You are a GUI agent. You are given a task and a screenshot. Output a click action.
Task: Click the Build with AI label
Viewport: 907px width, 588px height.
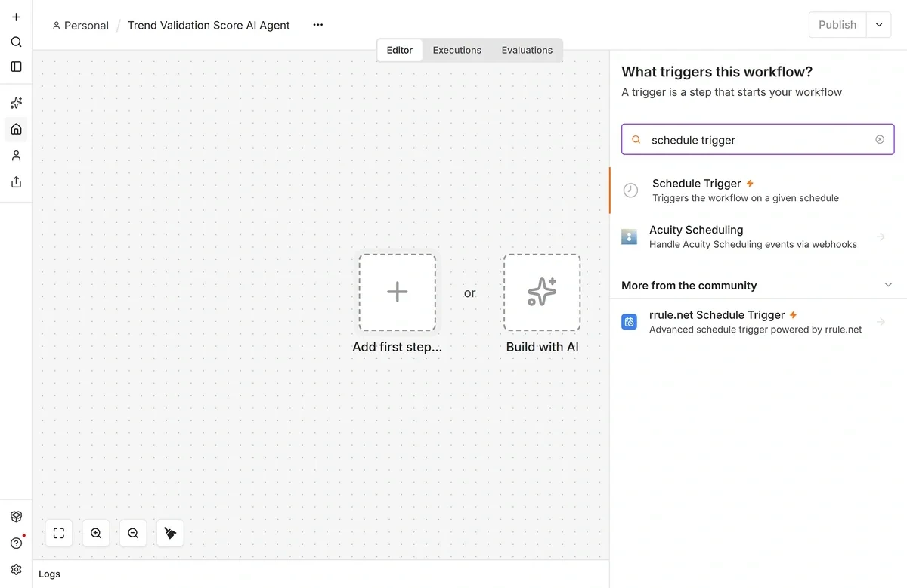542,347
